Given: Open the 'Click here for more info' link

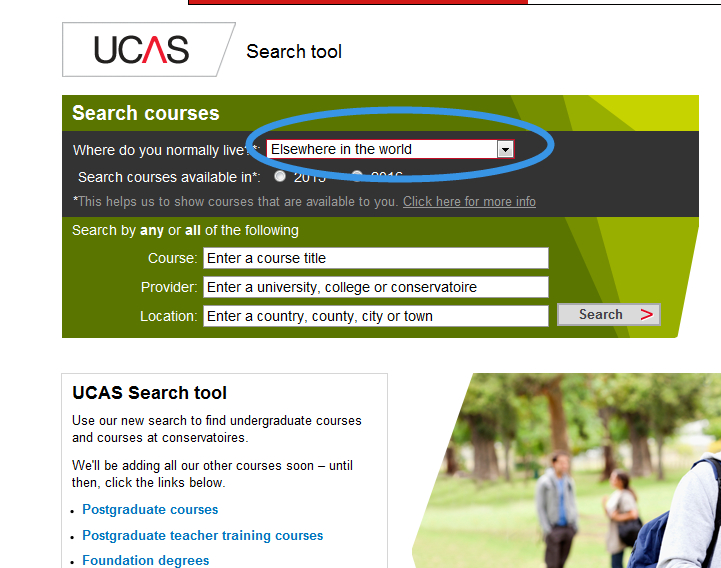Looking at the screenshot, I should click(469, 201).
